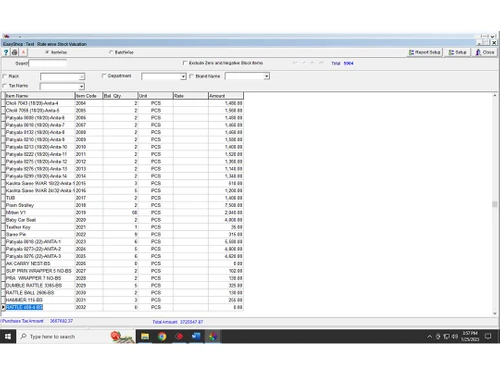Go to last record navigation arrow
The height and width of the screenshot is (375, 500).
pos(321,63)
